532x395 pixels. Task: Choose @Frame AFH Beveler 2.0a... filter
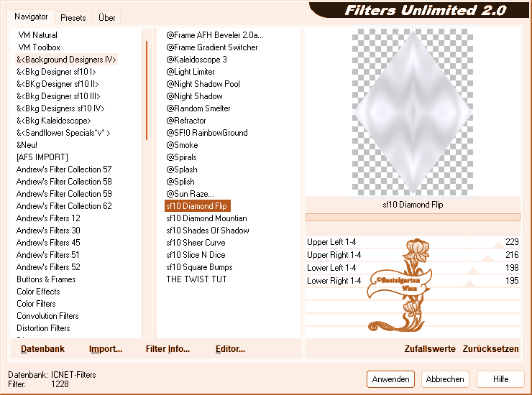pyautogui.click(x=215, y=35)
